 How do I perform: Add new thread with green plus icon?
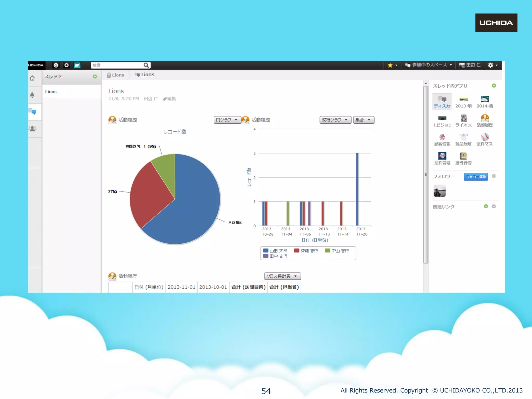click(95, 77)
